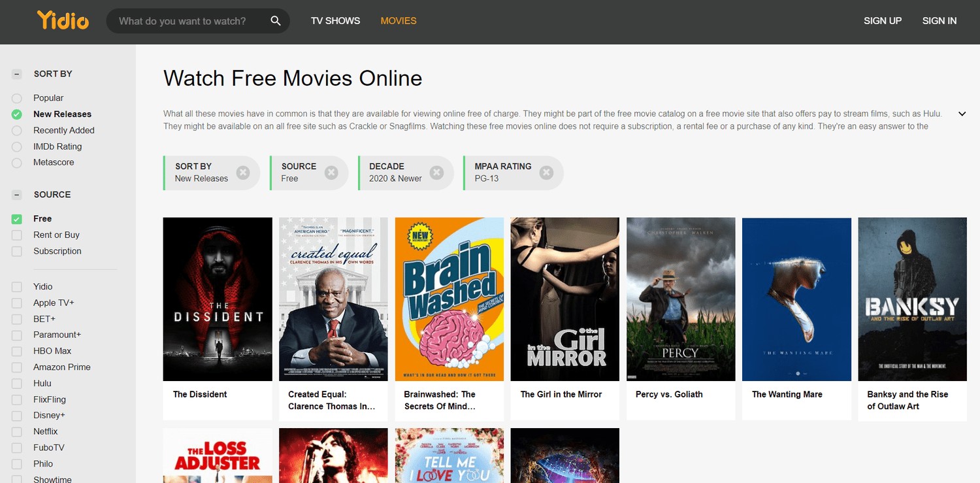Check the Yidio source checkbox
The height and width of the screenshot is (483, 980).
click(17, 287)
